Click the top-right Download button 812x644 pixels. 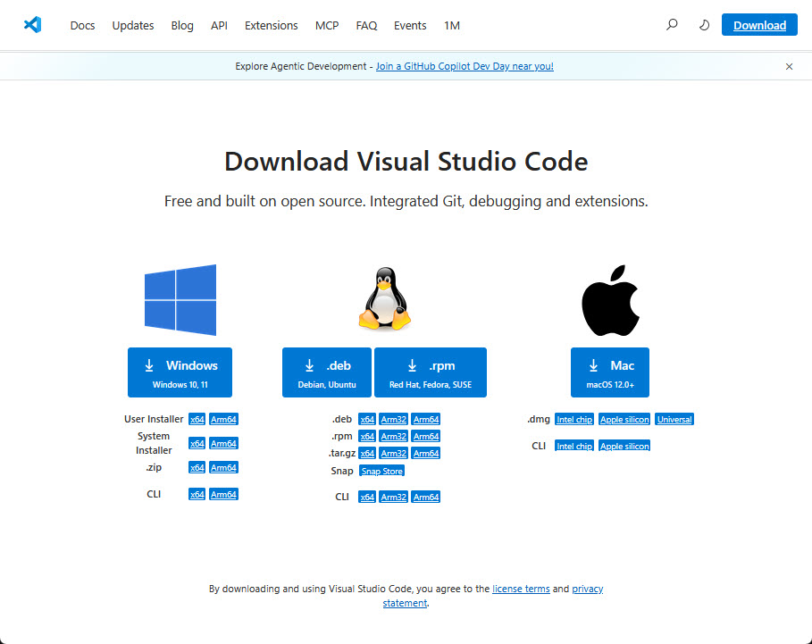(758, 25)
